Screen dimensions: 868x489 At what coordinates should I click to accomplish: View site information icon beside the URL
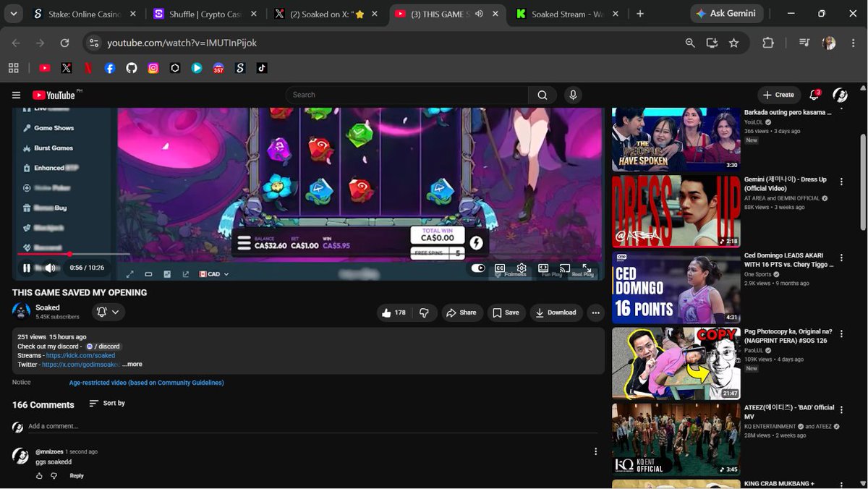[x=94, y=43]
